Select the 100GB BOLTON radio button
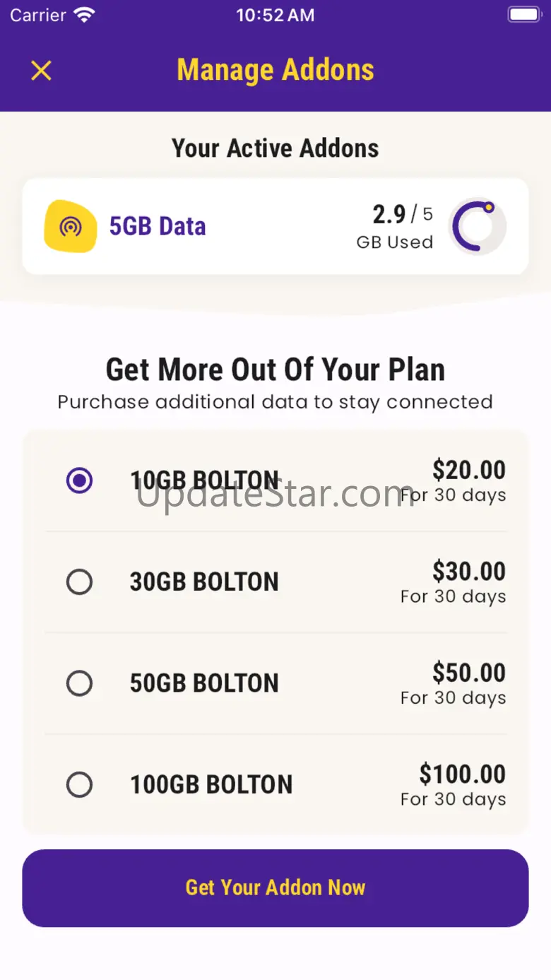The height and width of the screenshot is (980, 551). click(79, 785)
